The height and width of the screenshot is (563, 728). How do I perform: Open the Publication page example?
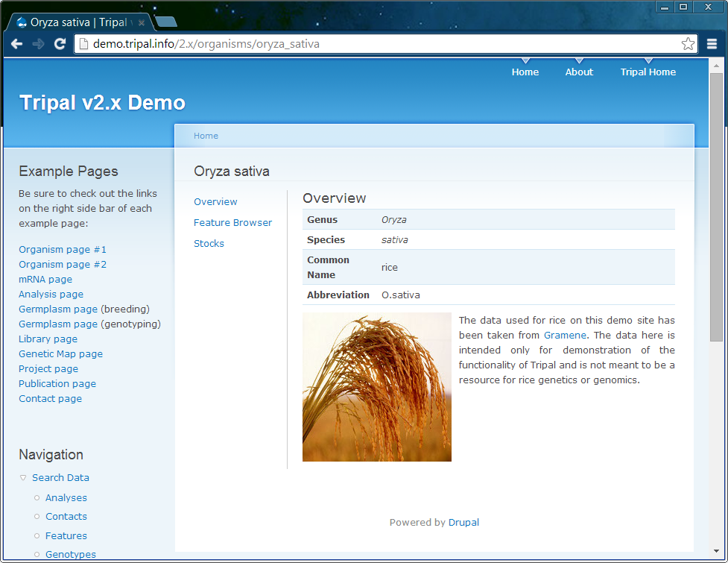pyautogui.click(x=57, y=384)
